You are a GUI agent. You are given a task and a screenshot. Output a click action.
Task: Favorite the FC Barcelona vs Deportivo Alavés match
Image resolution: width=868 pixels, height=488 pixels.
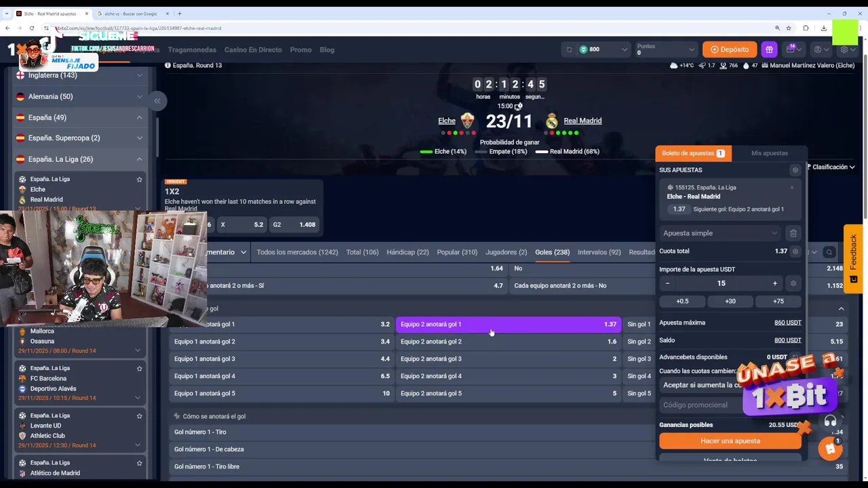[140, 369]
